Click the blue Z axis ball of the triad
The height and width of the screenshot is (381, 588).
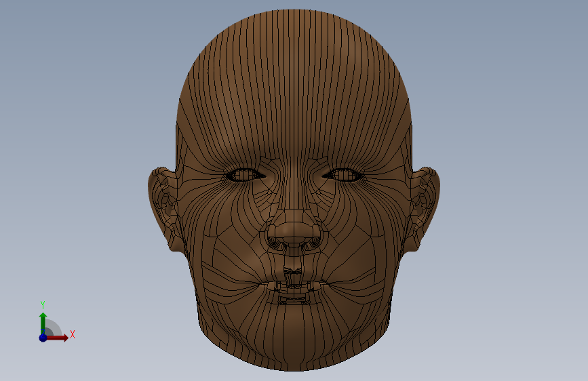click(x=43, y=338)
